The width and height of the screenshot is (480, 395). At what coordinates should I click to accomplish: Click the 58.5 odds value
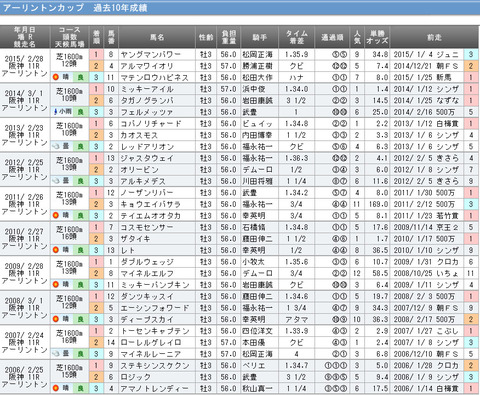point(380,273)
